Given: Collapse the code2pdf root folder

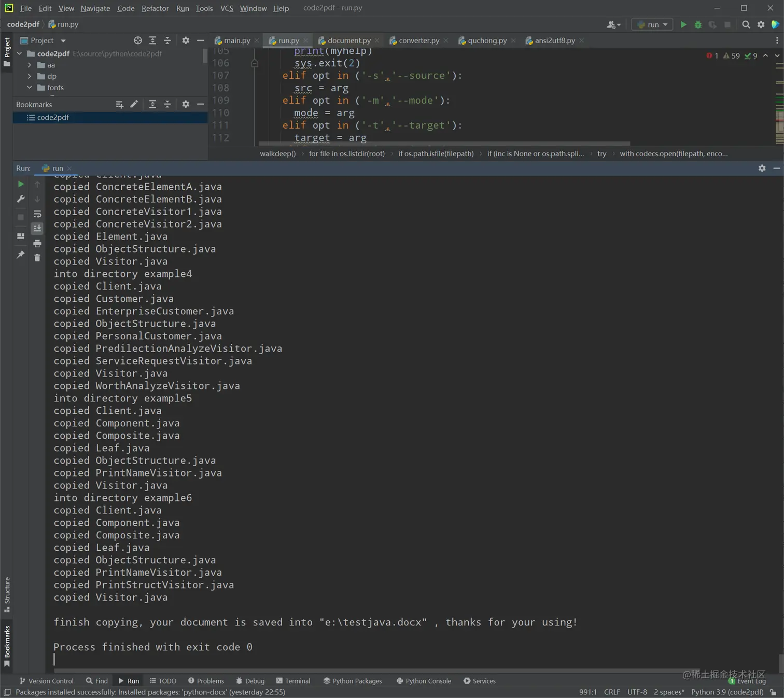Looking at the screenshot, I should [19, 53].
